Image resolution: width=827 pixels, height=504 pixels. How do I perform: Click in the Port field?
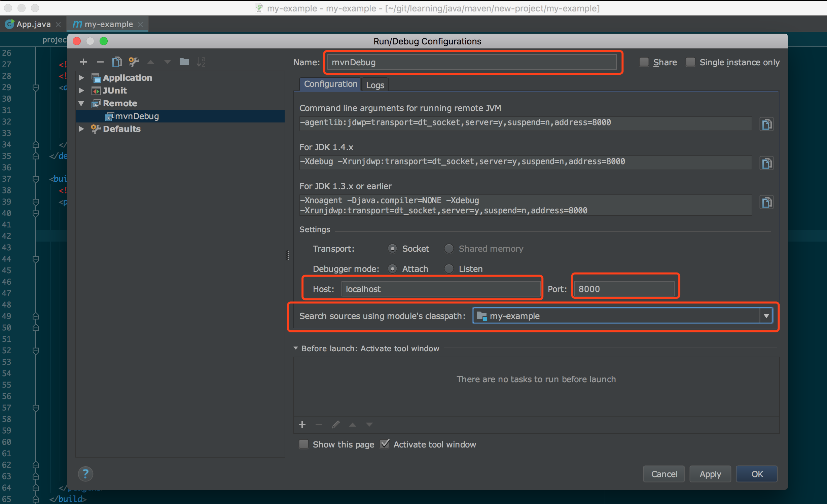coord(624,289)
